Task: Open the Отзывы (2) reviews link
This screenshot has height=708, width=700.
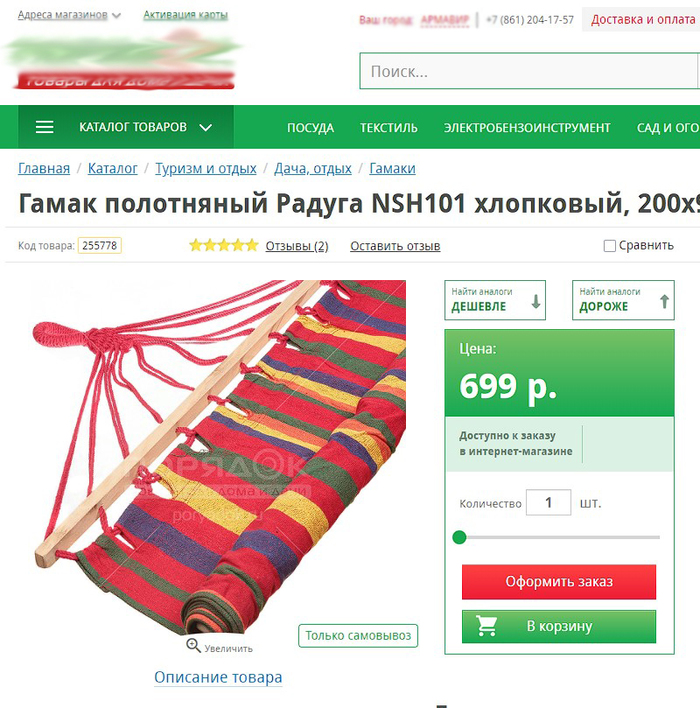Action: coord(297,246)
